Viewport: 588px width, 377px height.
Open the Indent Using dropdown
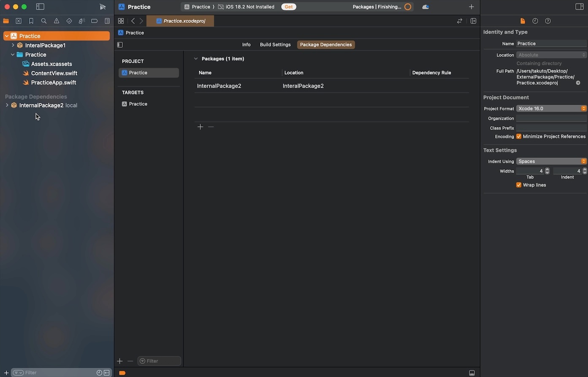pyautogui.click(x=551, y=161)
